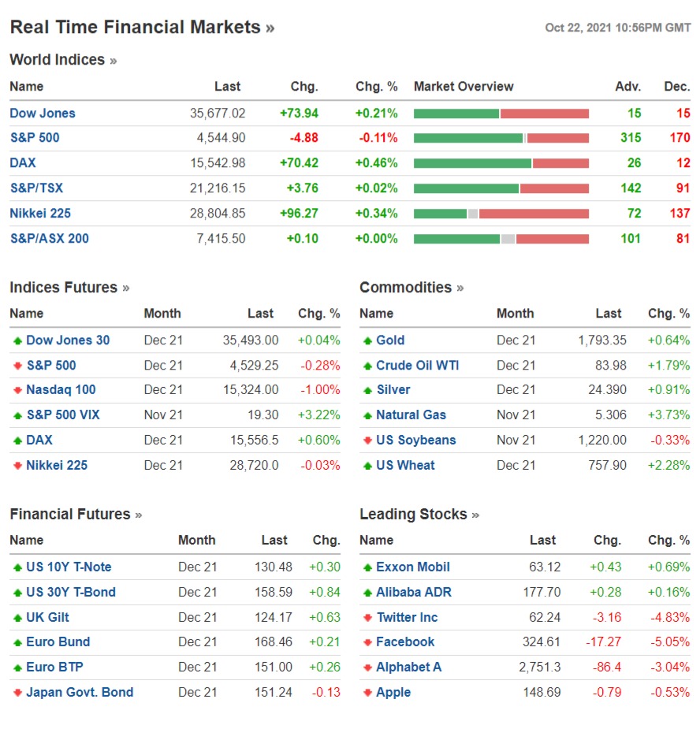Open the Financial Futures section link

tap(76, 514)
